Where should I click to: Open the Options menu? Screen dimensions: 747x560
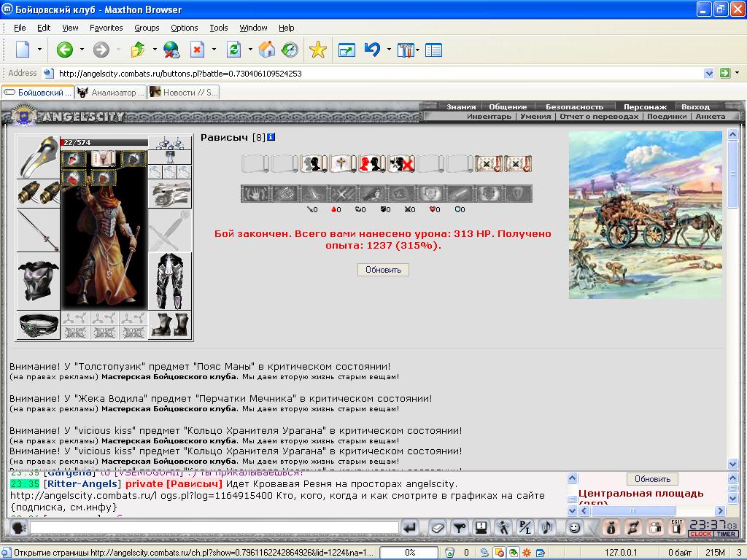pyautogui.click(x=185, y=28)
